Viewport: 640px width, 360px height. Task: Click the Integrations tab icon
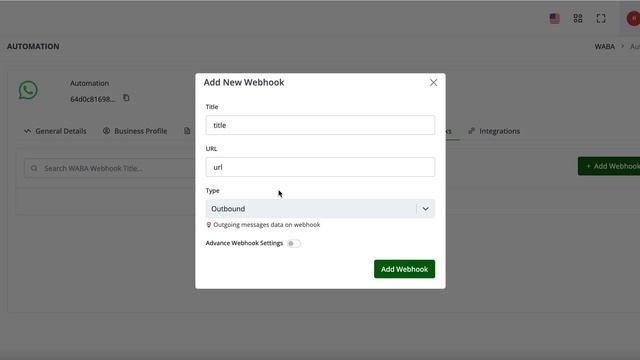(471, 131)
